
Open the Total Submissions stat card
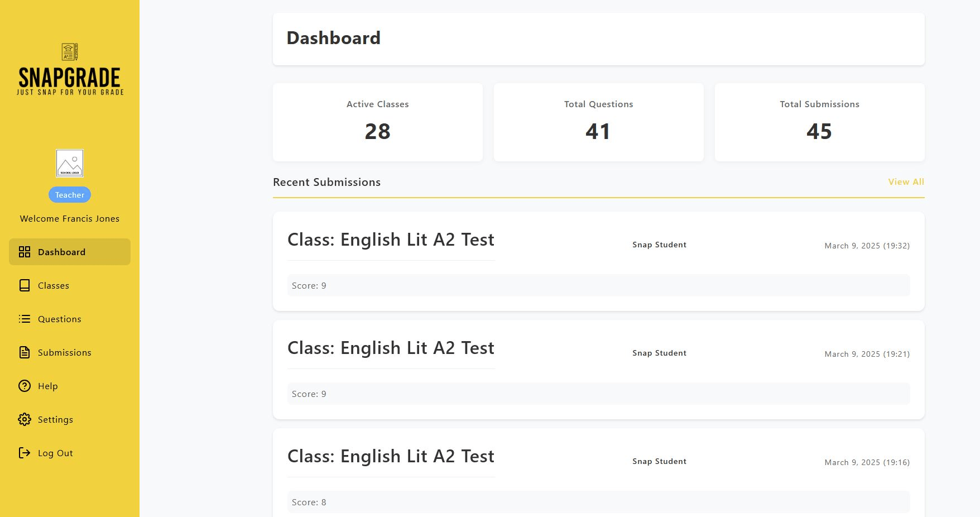819,122
